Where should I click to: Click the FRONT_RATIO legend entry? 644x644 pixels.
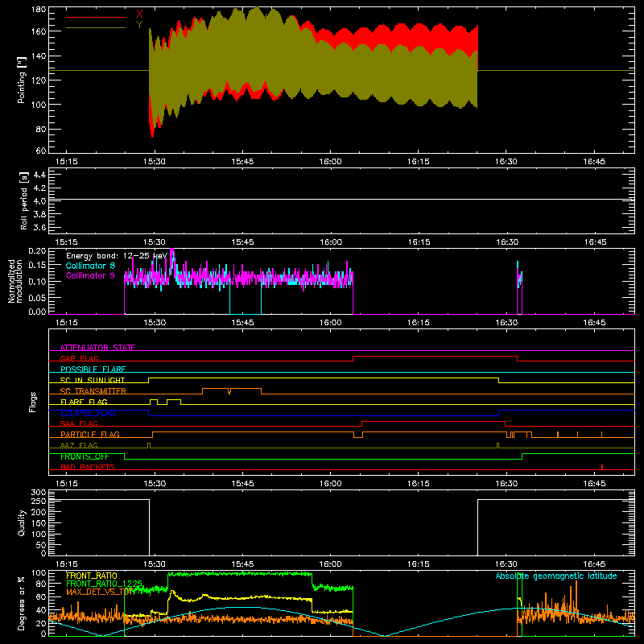[92, 576]
